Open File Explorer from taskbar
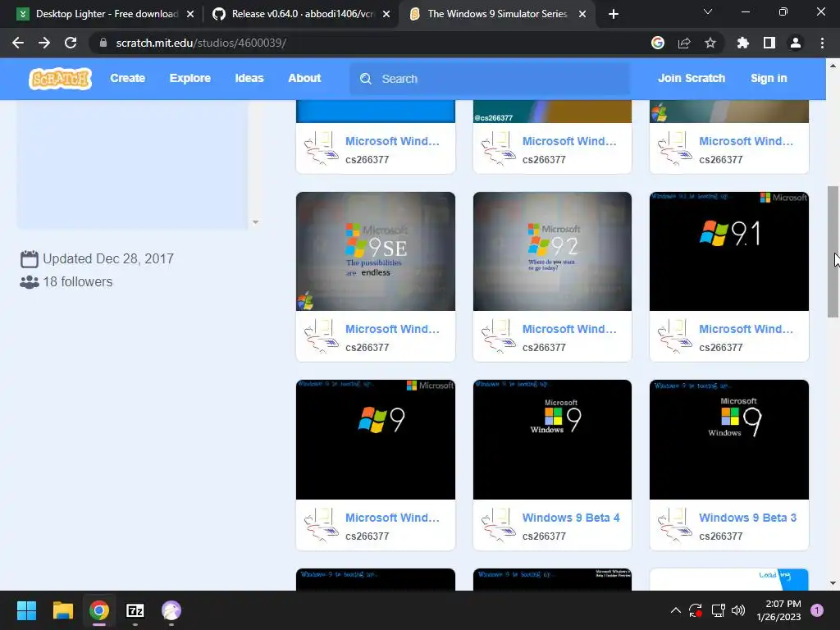 [62, 610]
